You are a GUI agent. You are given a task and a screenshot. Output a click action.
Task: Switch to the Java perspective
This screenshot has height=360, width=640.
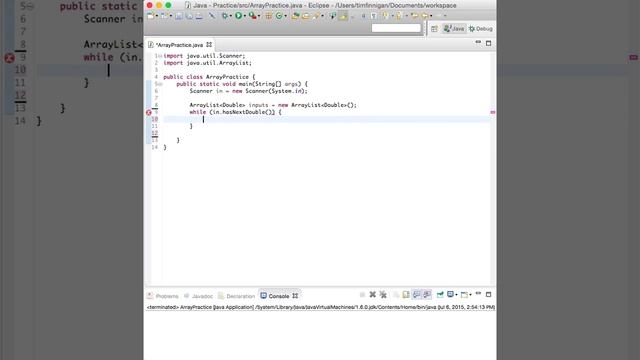pos(454,29)
